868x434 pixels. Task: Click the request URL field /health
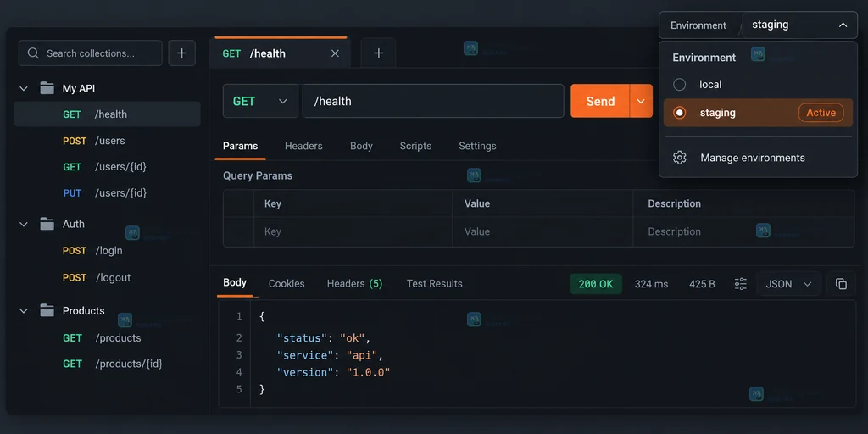(433, 101)
